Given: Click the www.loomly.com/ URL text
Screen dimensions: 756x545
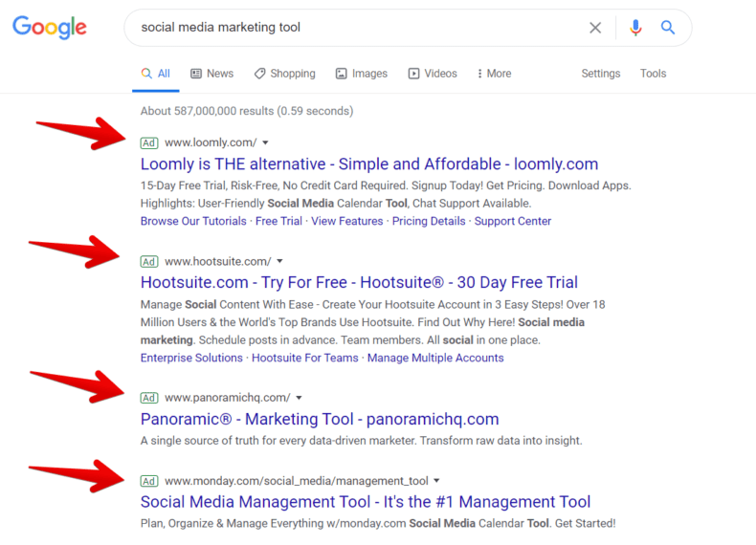Looking at the screenshot, I should click(x=211, y=143).
